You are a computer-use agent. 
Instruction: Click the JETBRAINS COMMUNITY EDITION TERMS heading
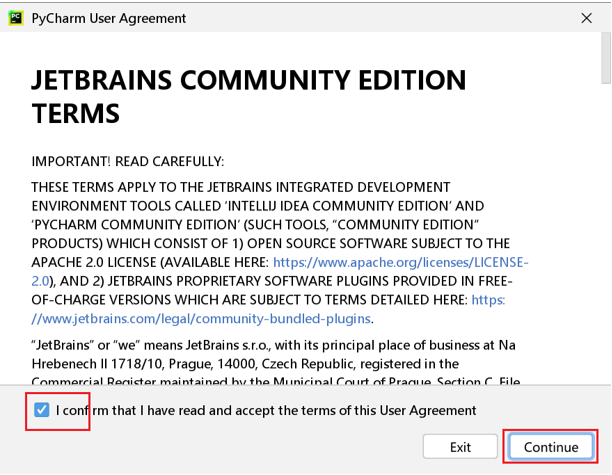pyautogui.click(x=248, y=97)
